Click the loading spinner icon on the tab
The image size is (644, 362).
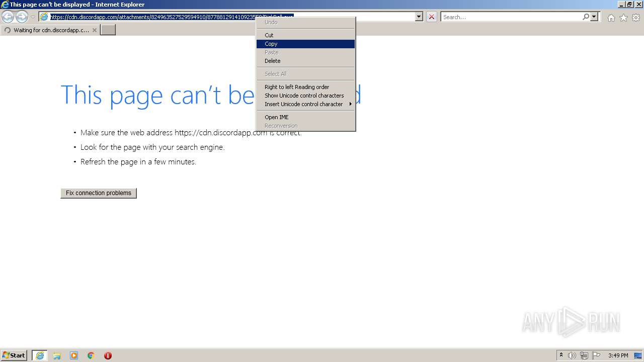point(7,30)
